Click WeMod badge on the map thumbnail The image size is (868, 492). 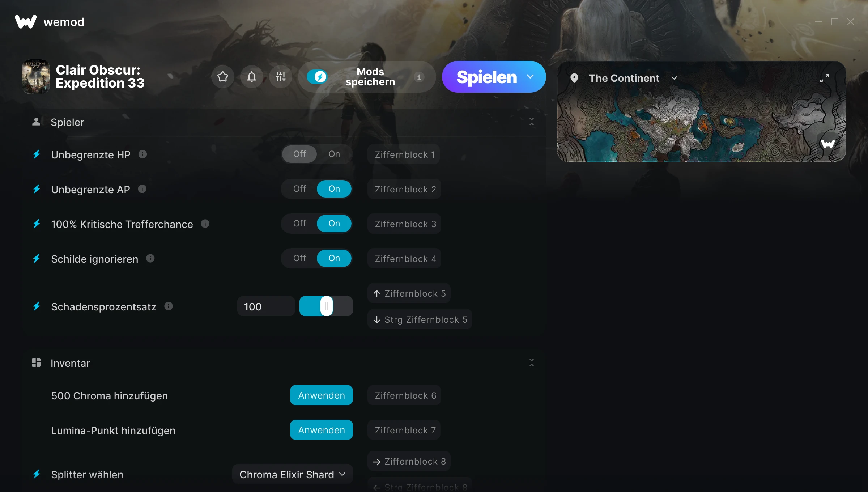828,144
